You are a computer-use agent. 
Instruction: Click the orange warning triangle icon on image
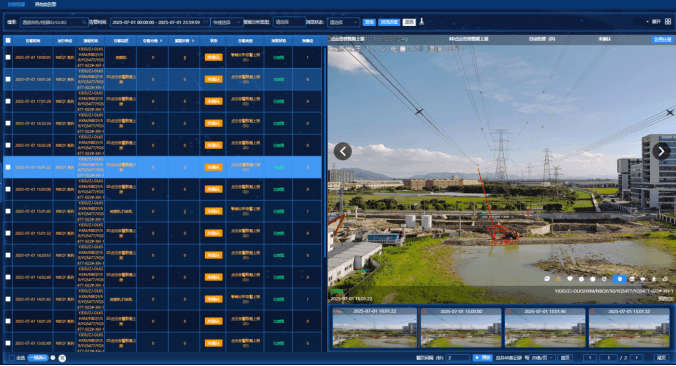[558, 279]
